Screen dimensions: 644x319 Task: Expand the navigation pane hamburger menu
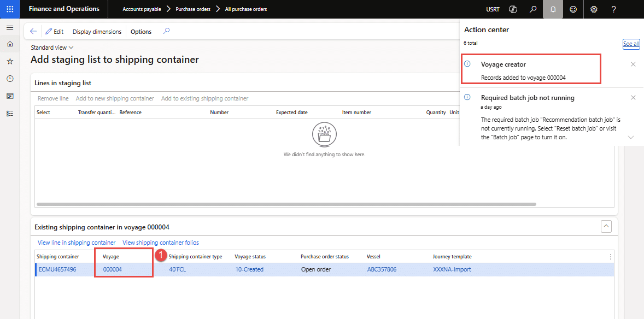click(10, 27)
